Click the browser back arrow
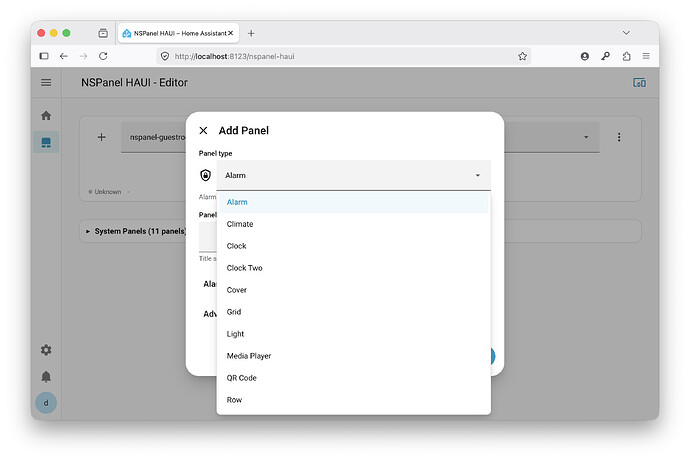Image resolution: width=690 pixels, height=460 pixels. point(64,56)
